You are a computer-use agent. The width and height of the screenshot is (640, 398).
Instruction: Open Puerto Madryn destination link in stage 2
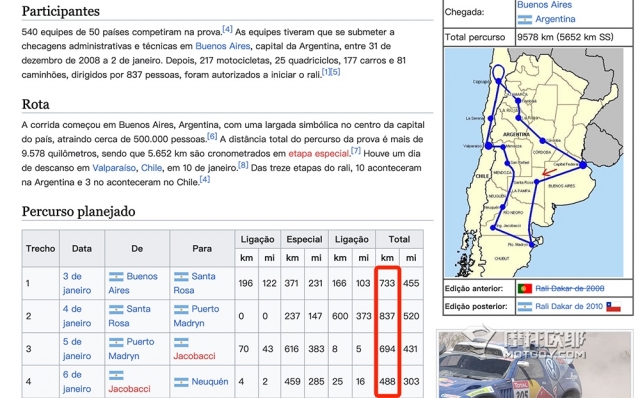196,316
